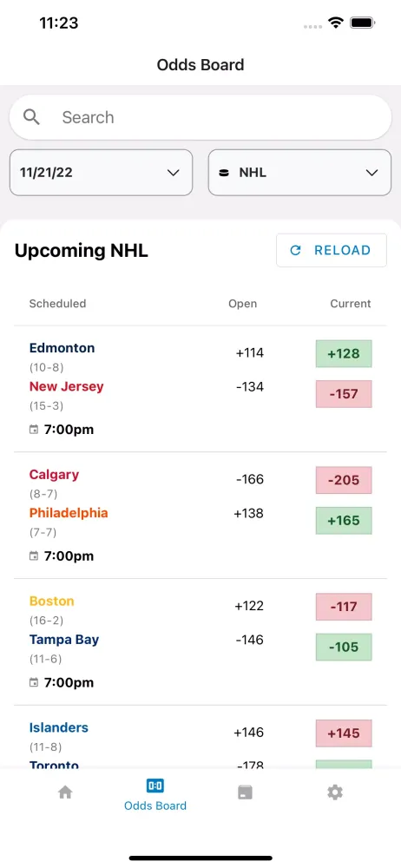Tap the search magnifier icon
The width and height of the screenshot is (401, 868).
point(31,117)
